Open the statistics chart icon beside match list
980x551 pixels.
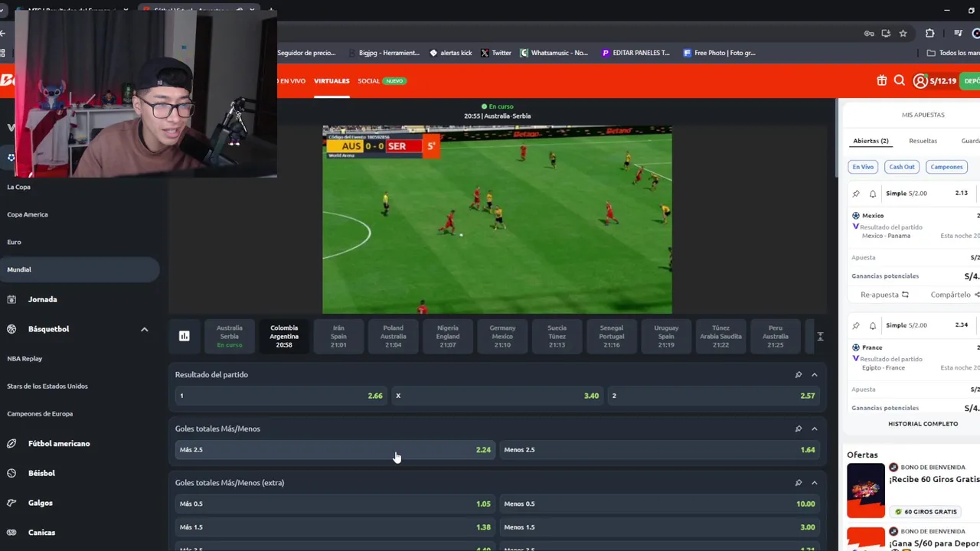[185, 336]
